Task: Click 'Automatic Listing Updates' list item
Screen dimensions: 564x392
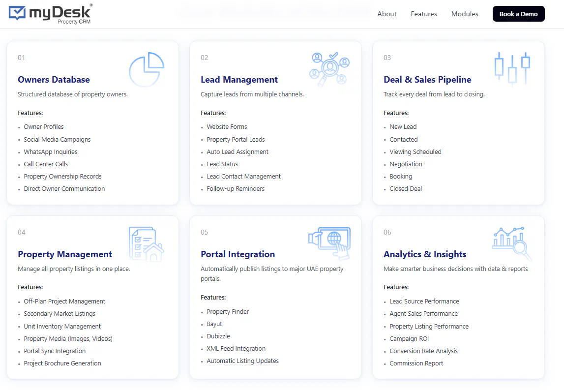Action: pyautogui.click(x=242, y=361)
